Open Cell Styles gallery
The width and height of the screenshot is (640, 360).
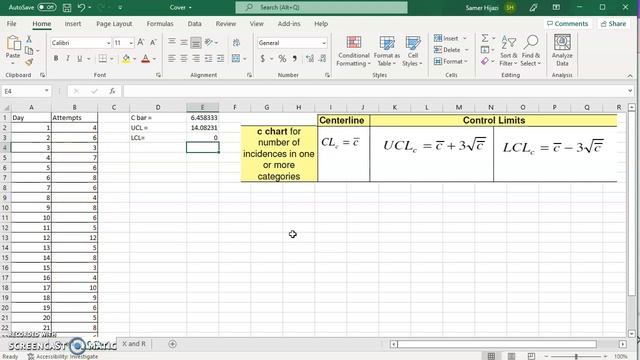[412, 51]
